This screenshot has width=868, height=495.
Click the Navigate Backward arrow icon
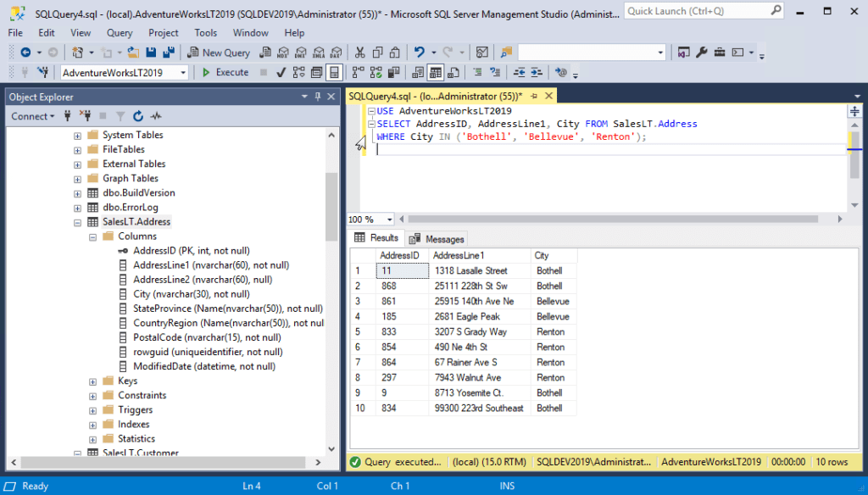[x=25, y=53]
